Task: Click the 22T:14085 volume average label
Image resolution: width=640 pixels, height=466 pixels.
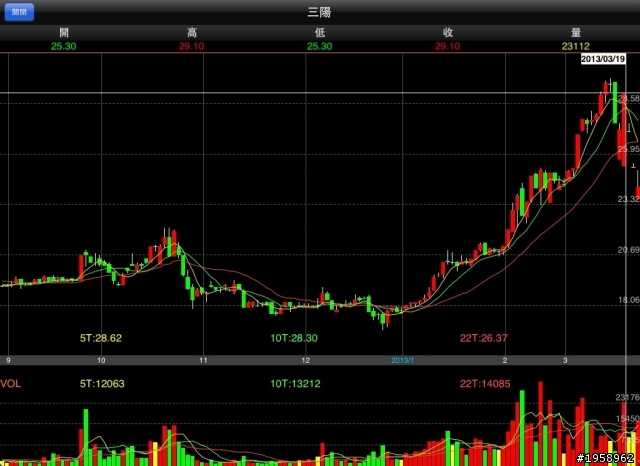Action: point(485,384)
